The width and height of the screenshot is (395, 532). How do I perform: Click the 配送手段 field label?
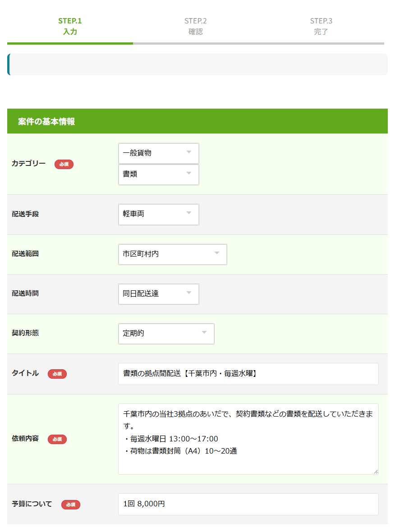coord(25,214)
